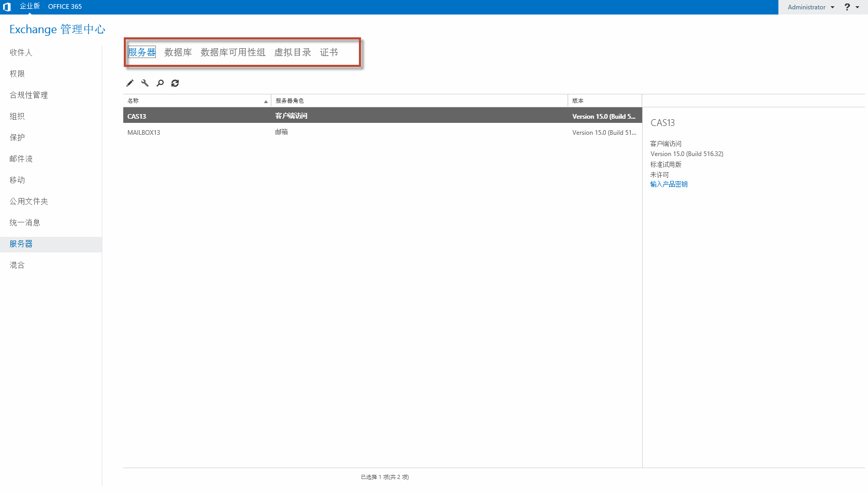Open 统一消息 in the sidebar
868x493 pixels.
[x=25, y=222]
